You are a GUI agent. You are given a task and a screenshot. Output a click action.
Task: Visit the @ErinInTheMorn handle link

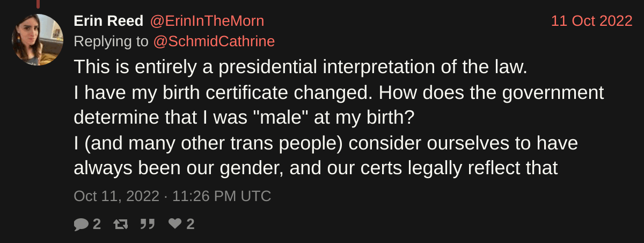[207, 21]
